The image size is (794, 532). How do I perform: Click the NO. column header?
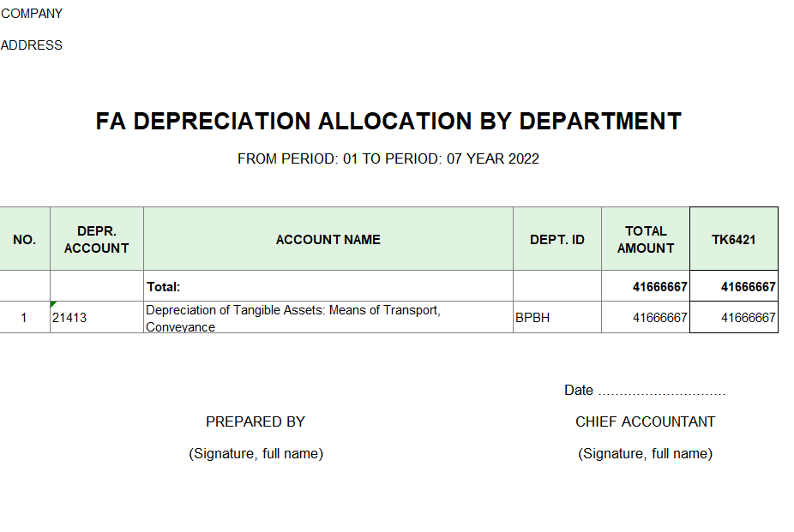(25, 240)
